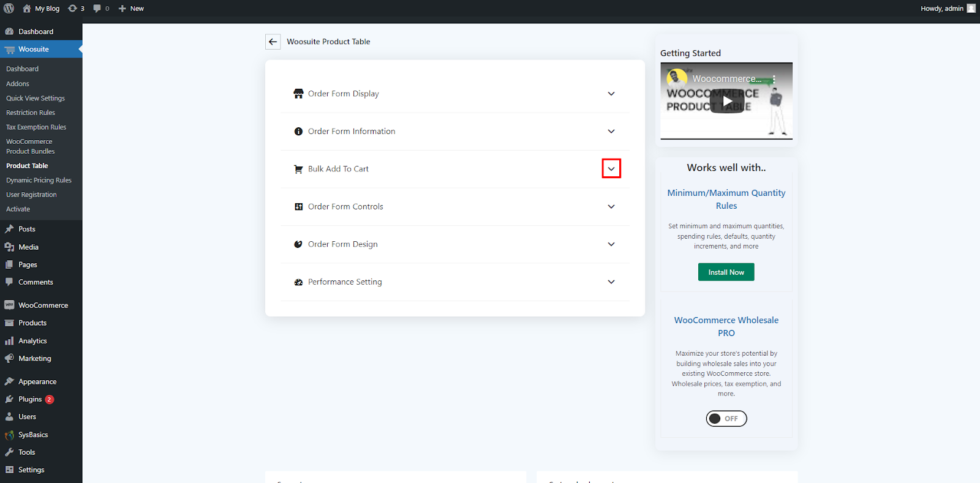980x483 pixels.
Task: Expand the Bulk Add To Cart chevron
Action: [611, 169]
